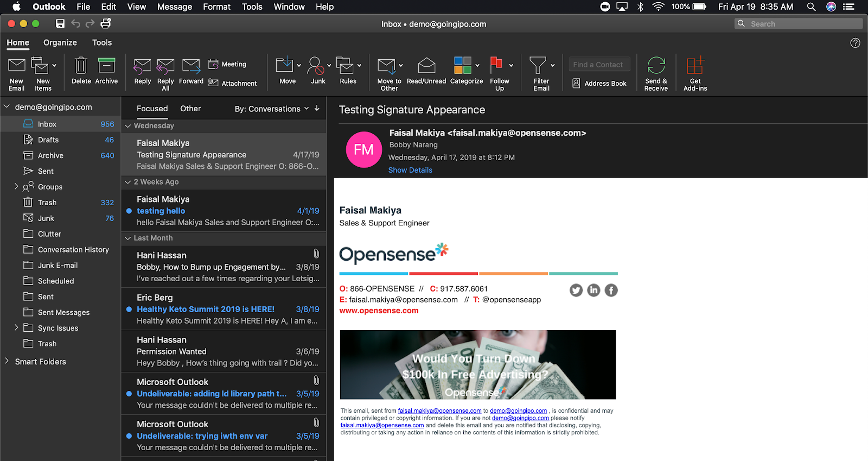Screen dimensions: 868x461
Task: Archive the selected message via ribbon icon
Action: click(106, 66)
